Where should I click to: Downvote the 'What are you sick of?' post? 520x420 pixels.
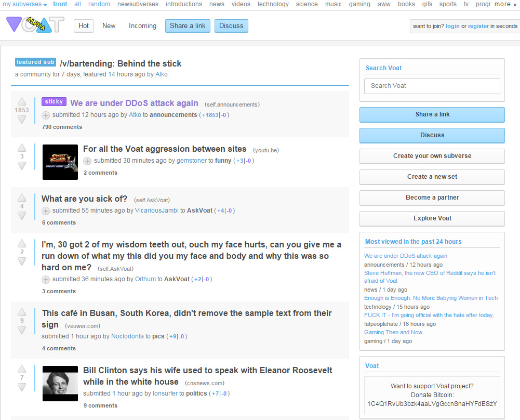[x=22, y=216]
